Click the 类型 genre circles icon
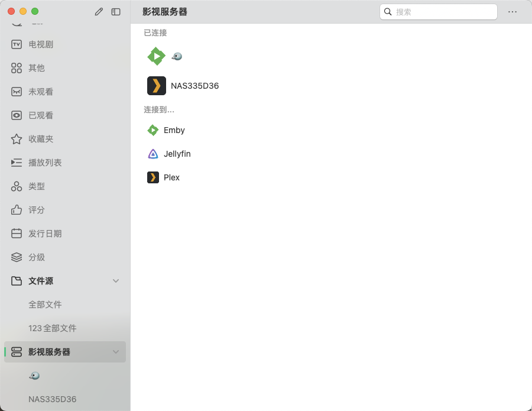 click(x=17, y=186)
